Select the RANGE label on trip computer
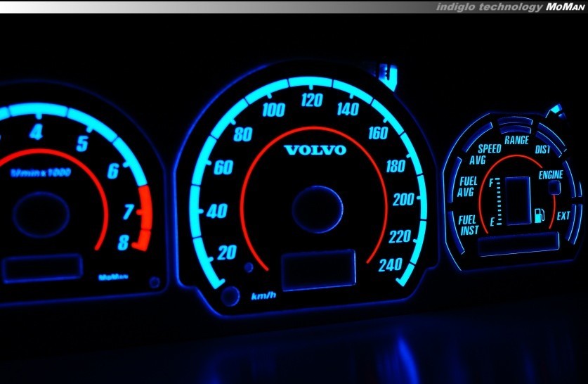588x384 pixels. (516, 141)
